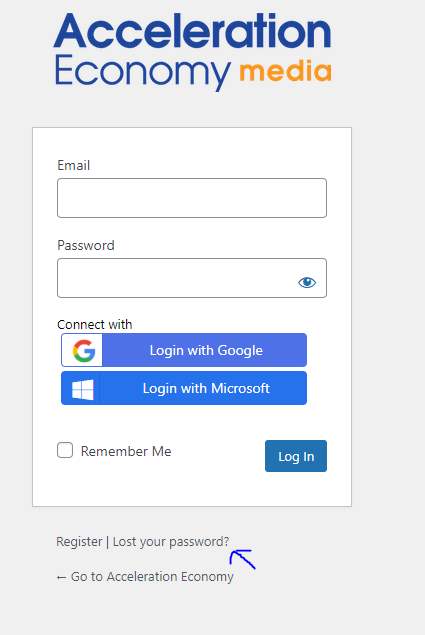This screenshot has width=425, height=635.
Task: Click the Email field label
Action: (x=73, y=165)
